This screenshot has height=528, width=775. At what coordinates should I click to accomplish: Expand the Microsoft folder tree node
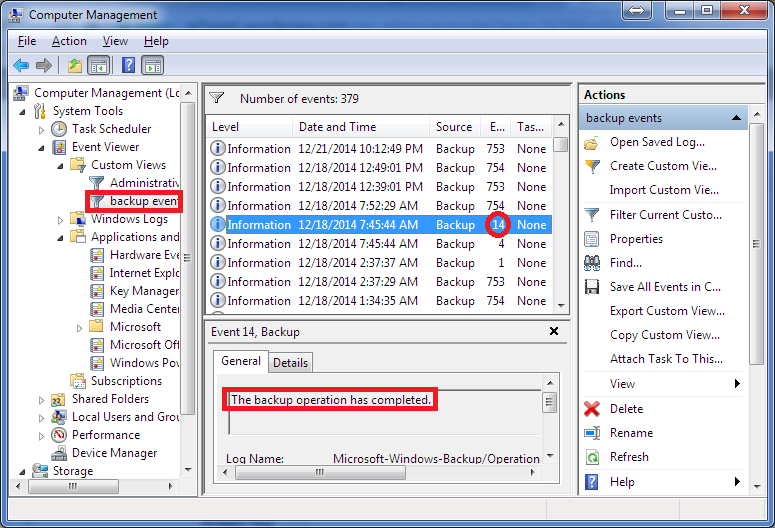(79, 328)
